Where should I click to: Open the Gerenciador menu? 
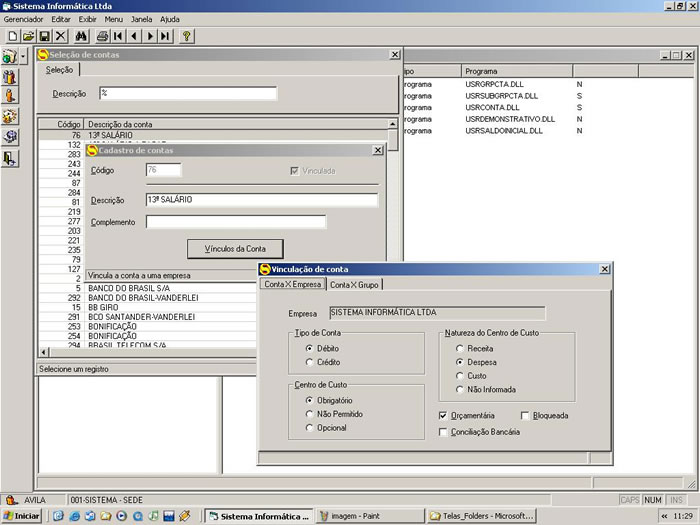[23, 19]
